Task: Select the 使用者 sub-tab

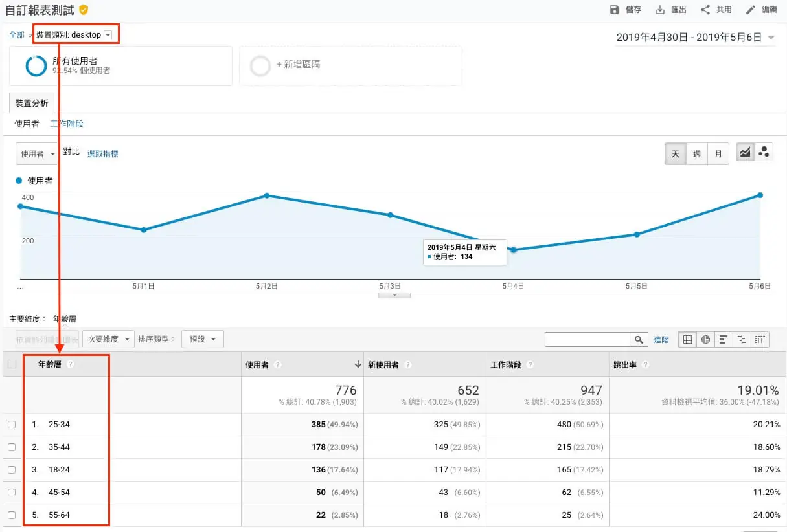Action: [27, 124]
